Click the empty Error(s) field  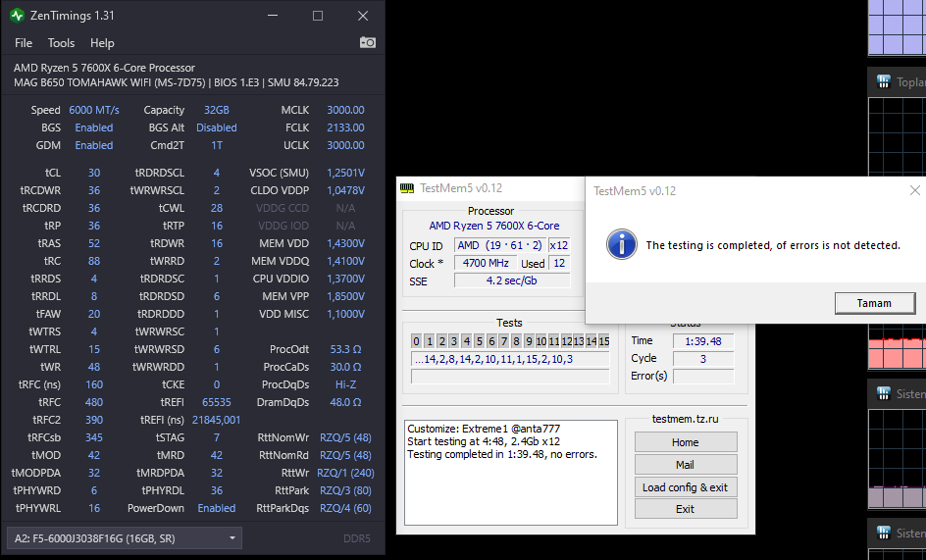point(703,377)
